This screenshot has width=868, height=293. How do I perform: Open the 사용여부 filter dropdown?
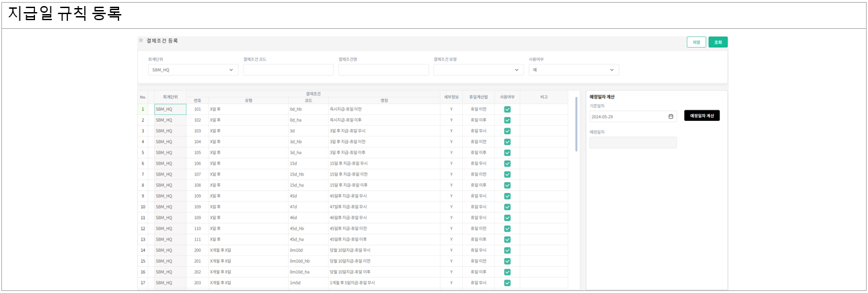573,70
